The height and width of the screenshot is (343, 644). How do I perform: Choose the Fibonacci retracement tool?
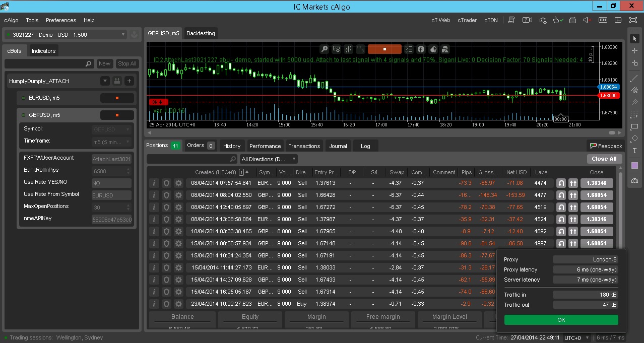pos(634,114)
